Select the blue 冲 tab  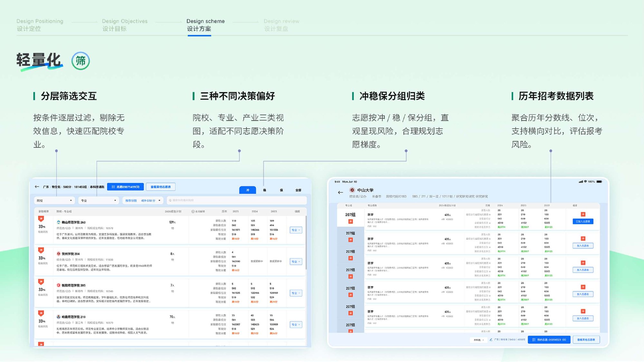point(248,190)
